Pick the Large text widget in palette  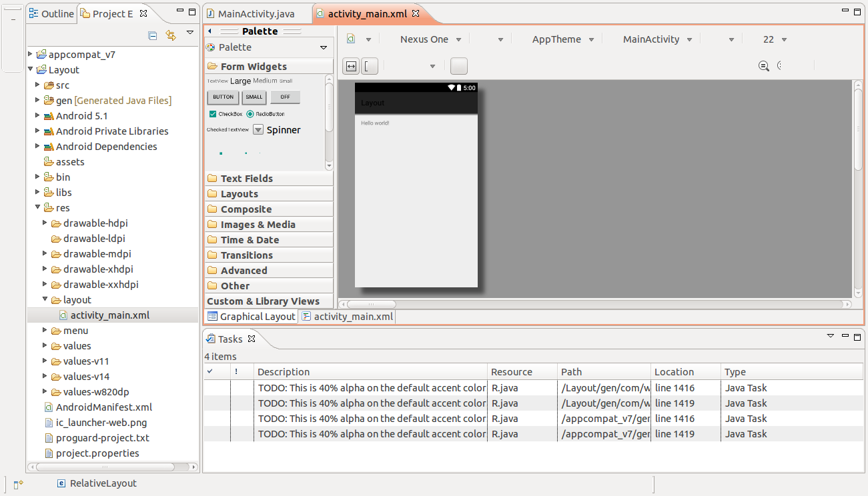tap(240, 81)
